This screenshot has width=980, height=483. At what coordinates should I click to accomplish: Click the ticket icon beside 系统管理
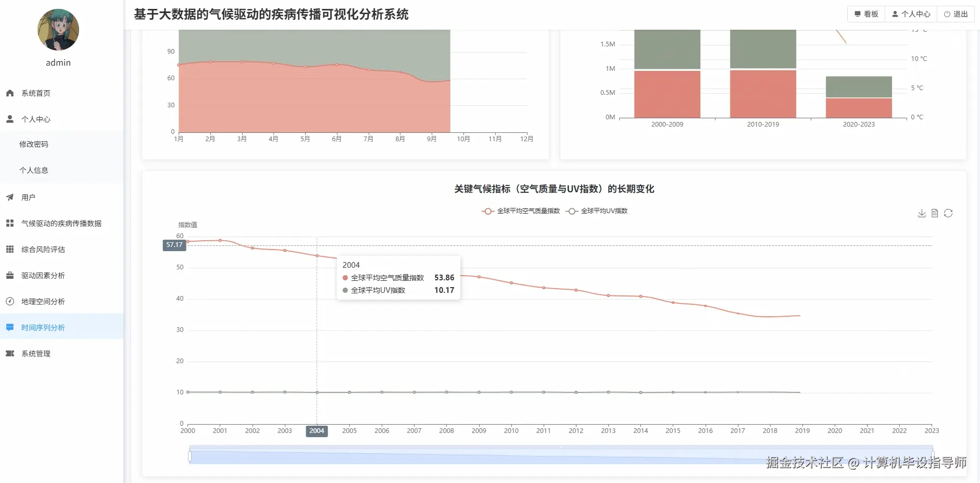point(10,354)
